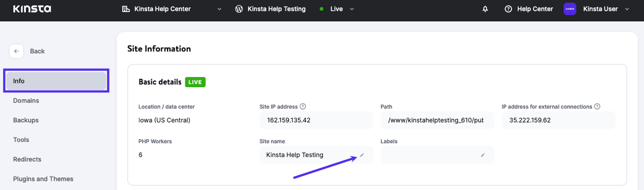This screenshot has width=644, height=190.
Task: Click the Labels field label
Action: point(389,141)
